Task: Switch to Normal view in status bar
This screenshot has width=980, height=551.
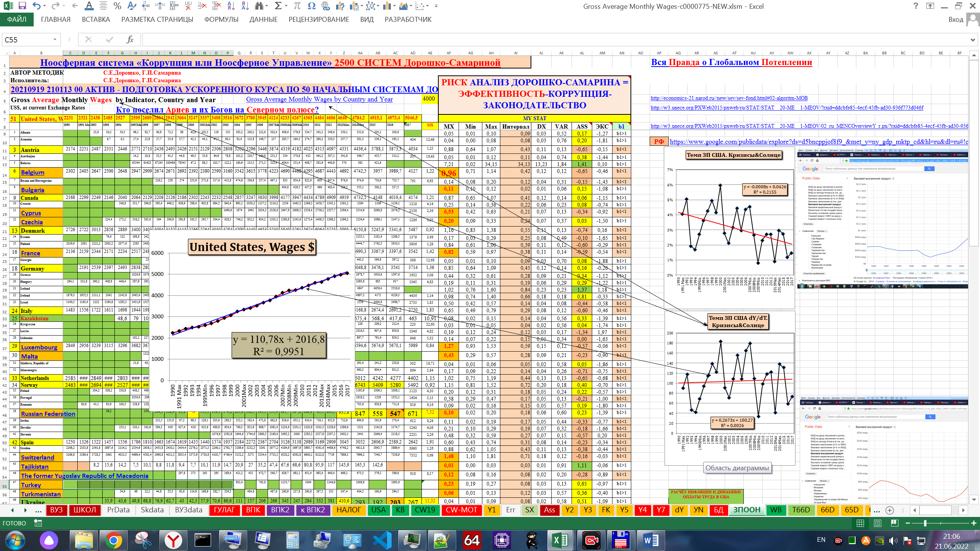Action: point(860,523)
